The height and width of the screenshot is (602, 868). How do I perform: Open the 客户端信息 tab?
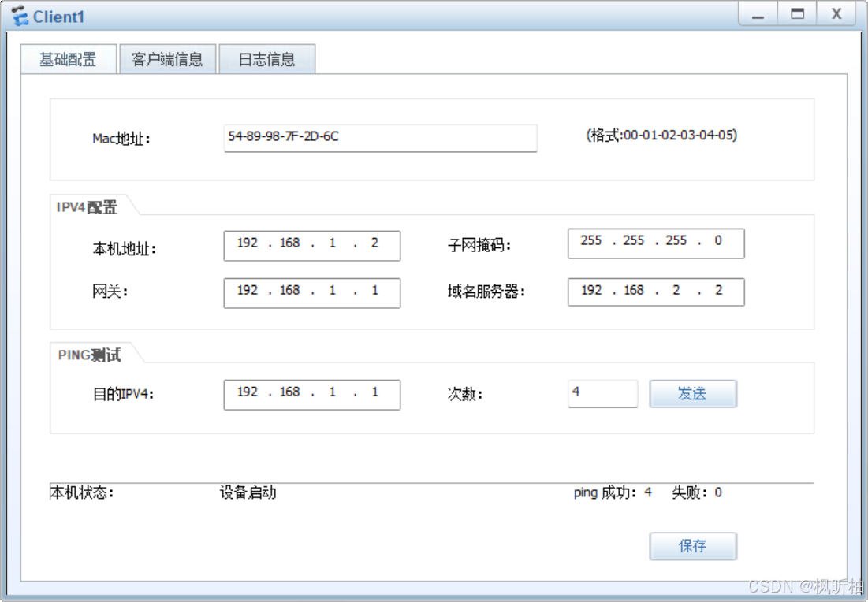167,59
